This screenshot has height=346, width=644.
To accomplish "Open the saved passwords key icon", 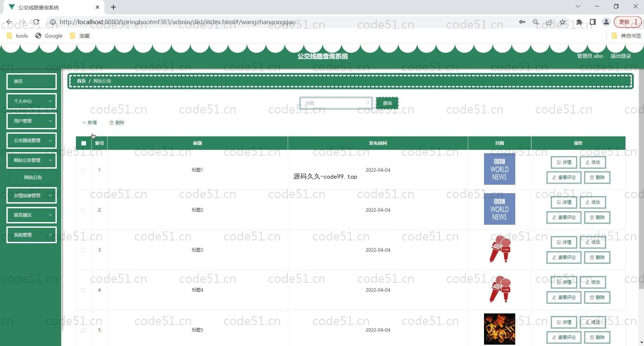I will (x=522, y=22).
